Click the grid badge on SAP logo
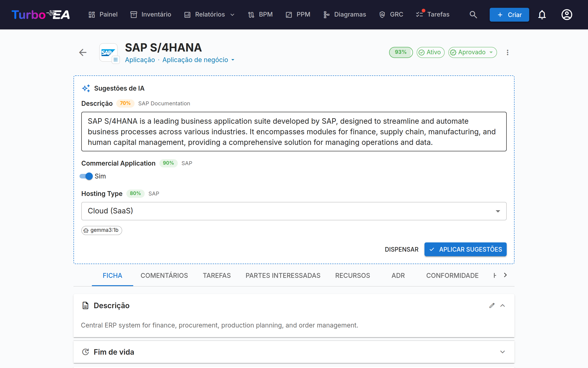The width and height of the screenshot is (588, 368). [116, 60]
